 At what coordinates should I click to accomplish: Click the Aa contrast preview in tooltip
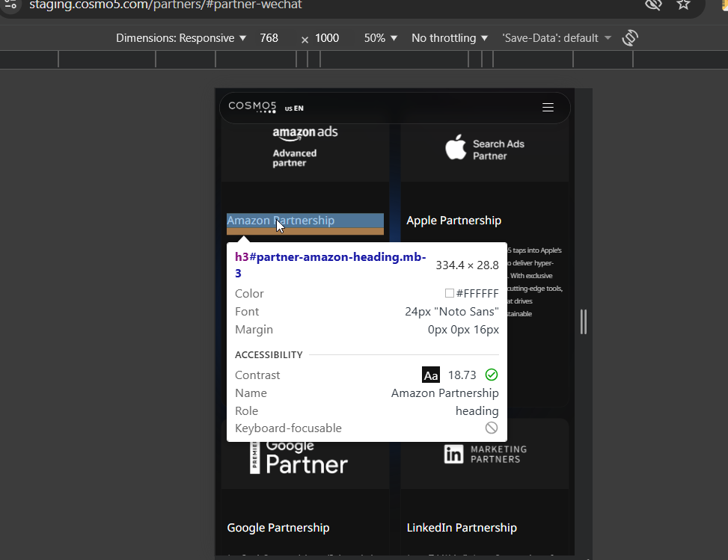coord(431,375)
